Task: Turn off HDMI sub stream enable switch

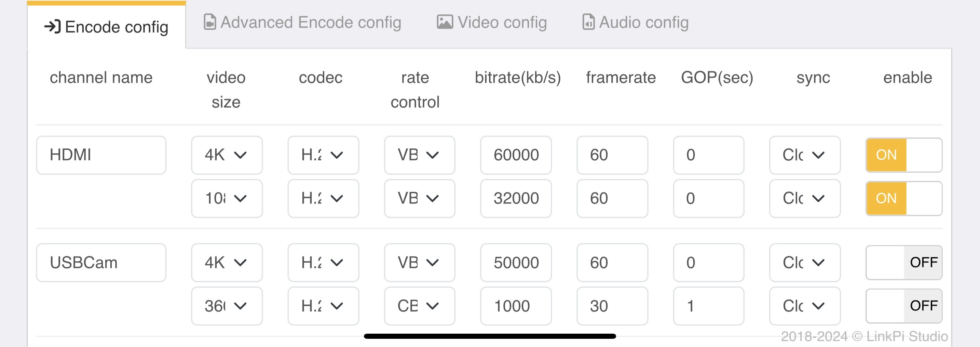Action: [x=904, y=198]
